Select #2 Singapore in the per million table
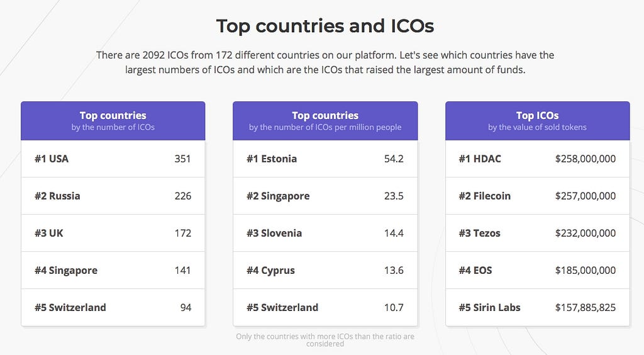The image size is (644, 355). (325, 196)
